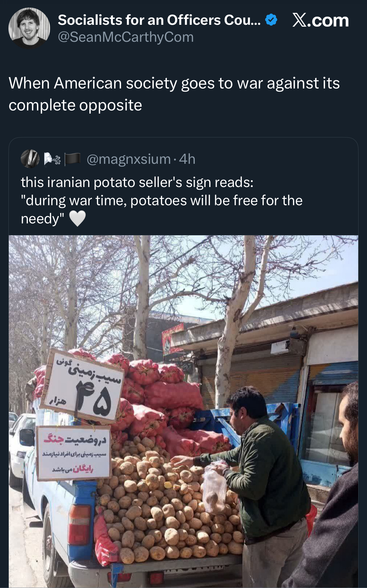Viewport: 367px width, 588px height.
Task: Click the blue verified badge
Action: click(x=271, y=20)
